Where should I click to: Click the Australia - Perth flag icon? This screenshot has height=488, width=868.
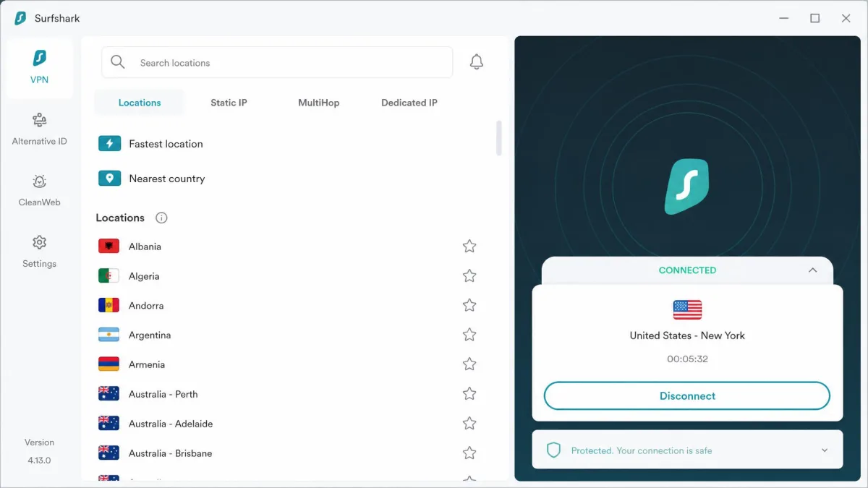click(109, 394)
